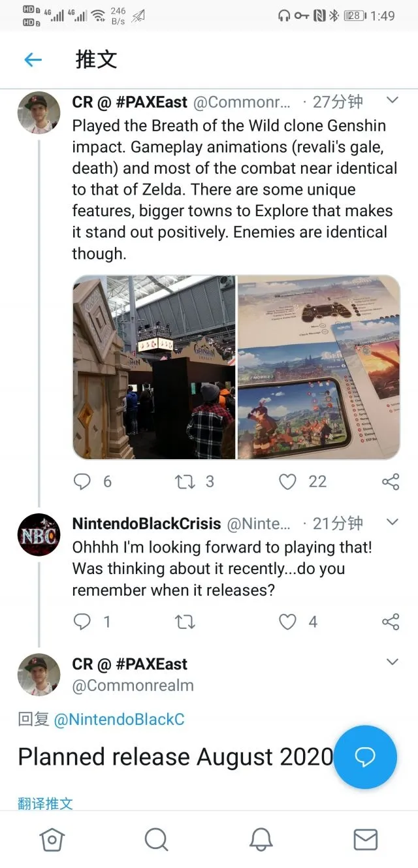Open Notifications bell tab
Viewport: 418px width, 868px height.
point(261,839)
